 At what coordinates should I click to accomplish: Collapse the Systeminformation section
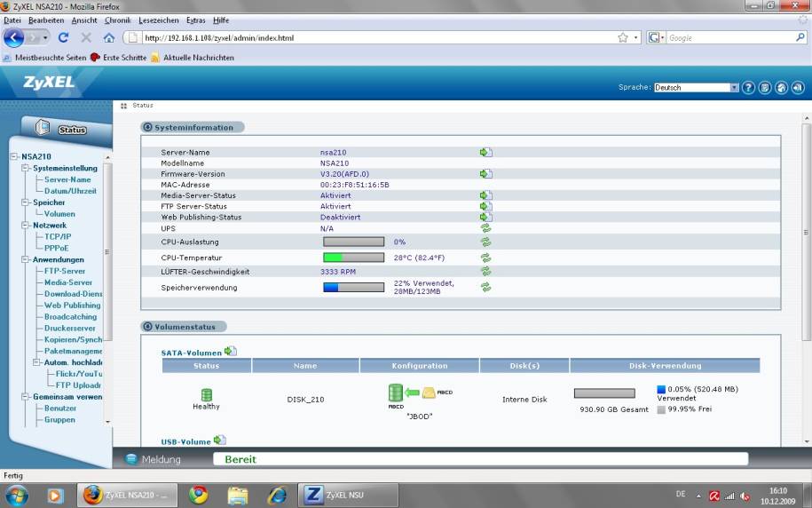tap(147, 127)
